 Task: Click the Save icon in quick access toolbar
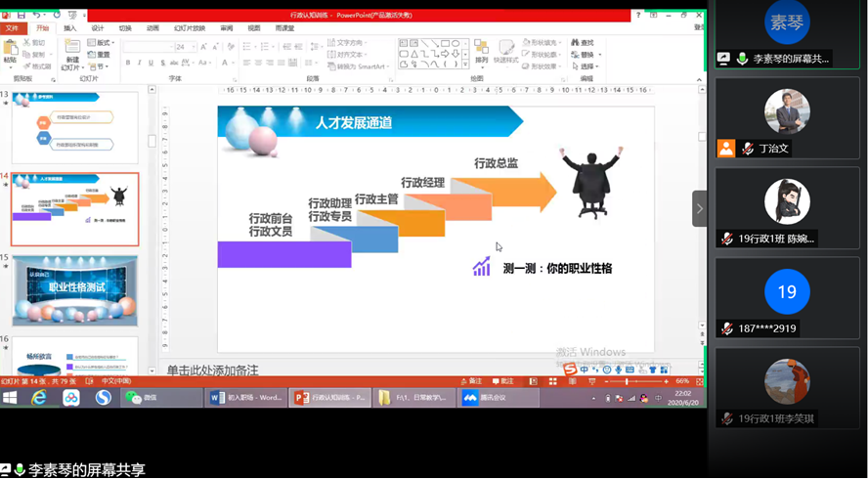coord(22,16)
